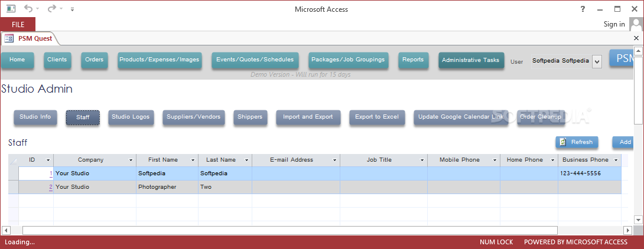Select the Staff admin tab

tap(83, 118)
